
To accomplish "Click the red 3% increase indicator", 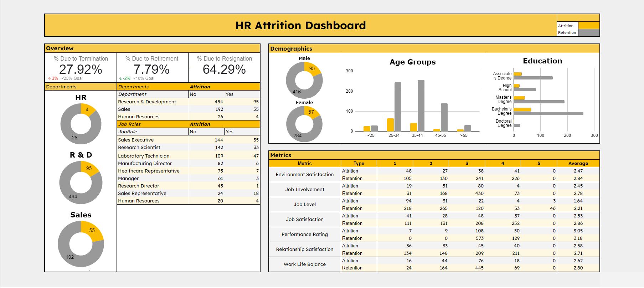I will click(53, 78).
